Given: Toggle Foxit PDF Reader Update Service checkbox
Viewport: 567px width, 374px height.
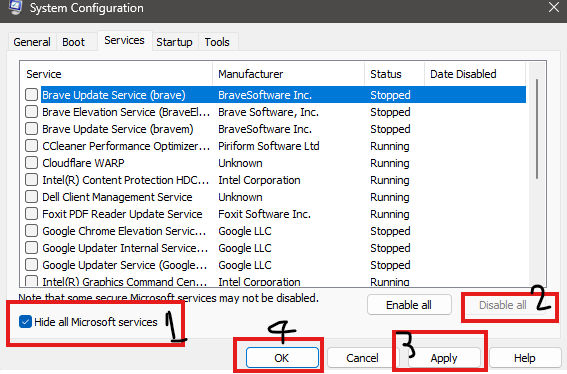Looking at the screenshot, I should click(31, 214).
